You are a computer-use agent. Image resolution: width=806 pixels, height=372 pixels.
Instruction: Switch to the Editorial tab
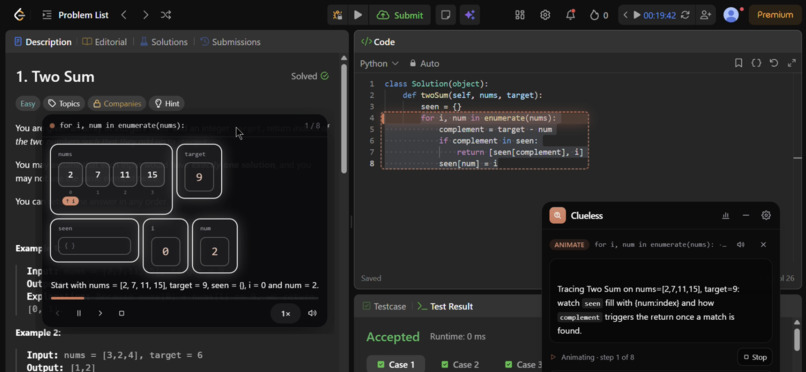point(104,42)
